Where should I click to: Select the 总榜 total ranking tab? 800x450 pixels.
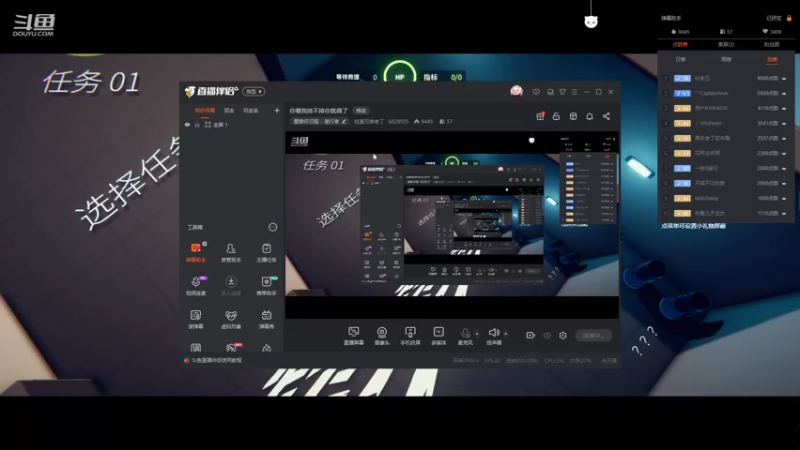pos(772,60)
